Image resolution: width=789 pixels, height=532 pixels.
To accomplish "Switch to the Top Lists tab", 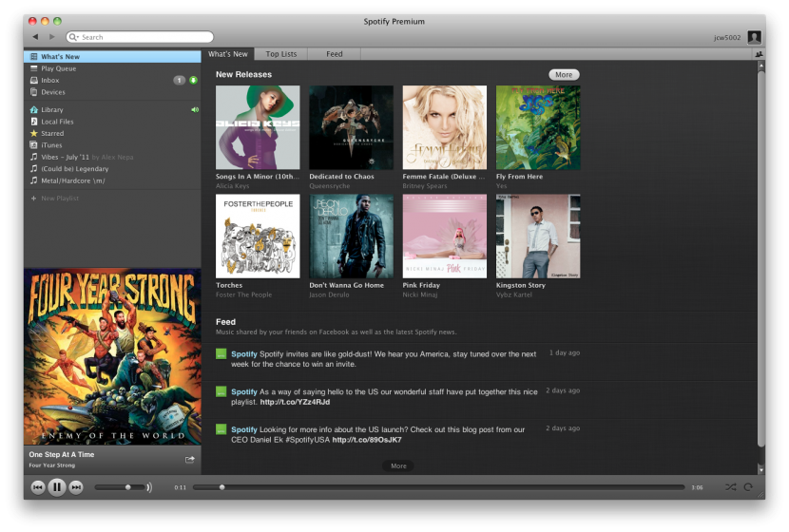I will point(280,54).
